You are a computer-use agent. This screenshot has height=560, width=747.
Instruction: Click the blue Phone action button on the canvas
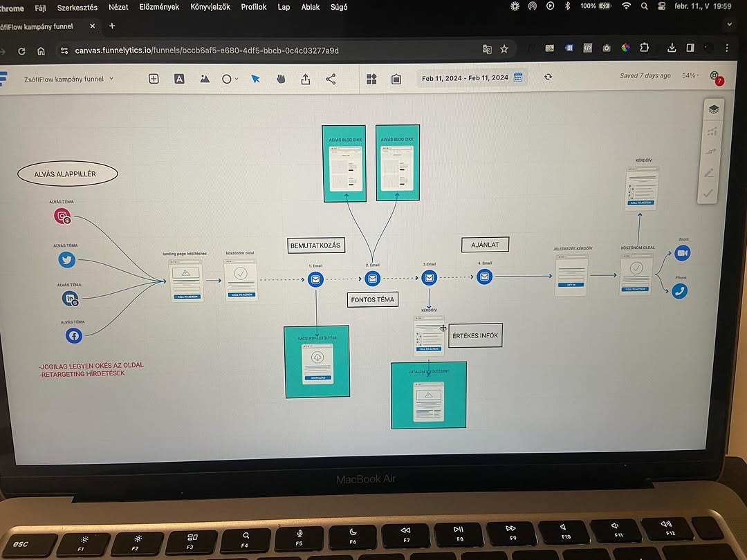(679, 291)
